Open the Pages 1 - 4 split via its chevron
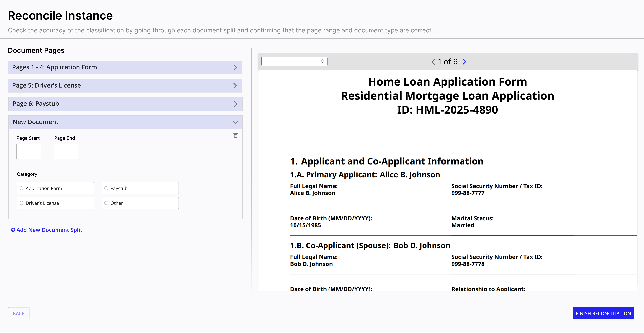This screenshot has height=333, width=644. click(235, 67)
